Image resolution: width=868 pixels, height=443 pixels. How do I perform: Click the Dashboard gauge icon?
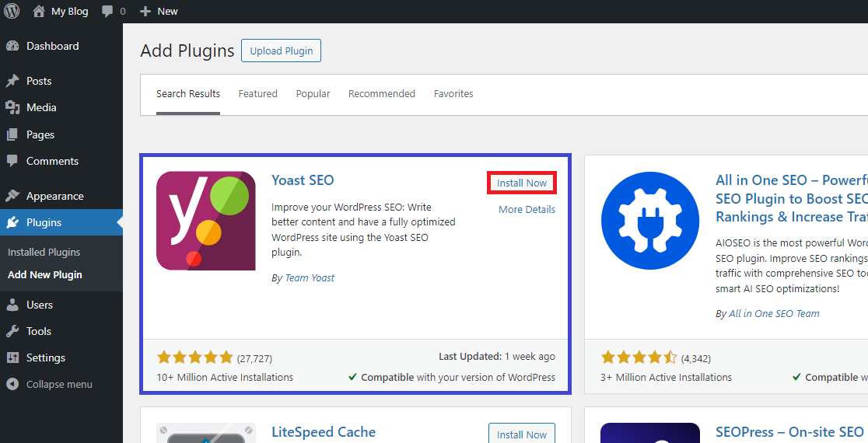tap(12, 47)
